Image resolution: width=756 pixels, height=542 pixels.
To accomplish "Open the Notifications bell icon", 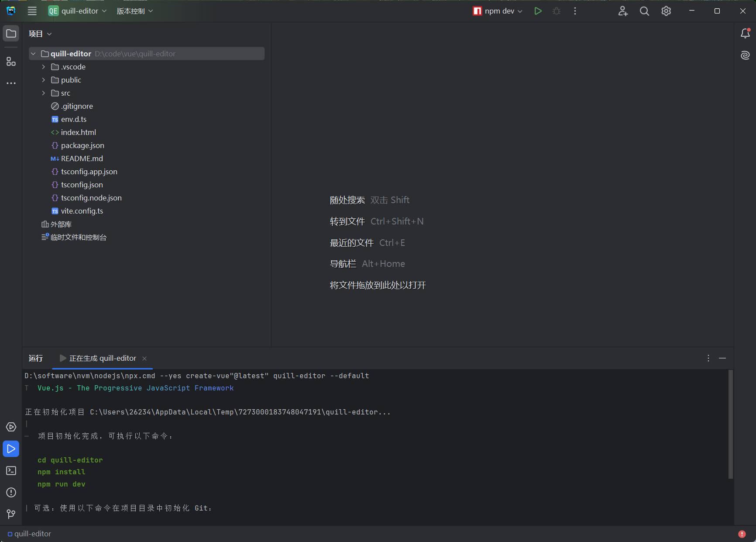I will coord(745,34).
